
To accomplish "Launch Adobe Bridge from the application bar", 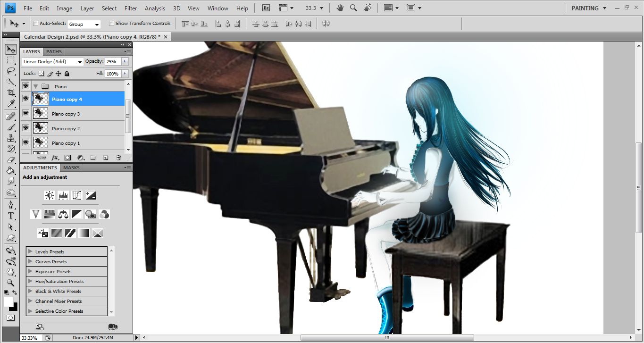I will [x=266, y=8].
